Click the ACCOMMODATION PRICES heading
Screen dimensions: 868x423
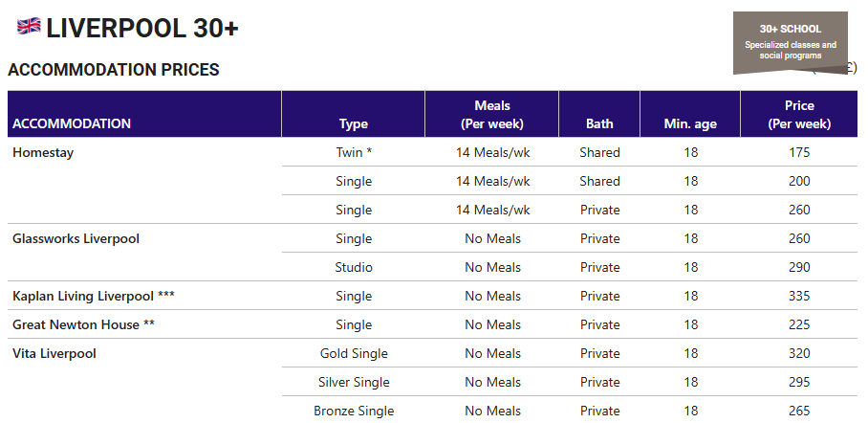[x=114, y=70]
